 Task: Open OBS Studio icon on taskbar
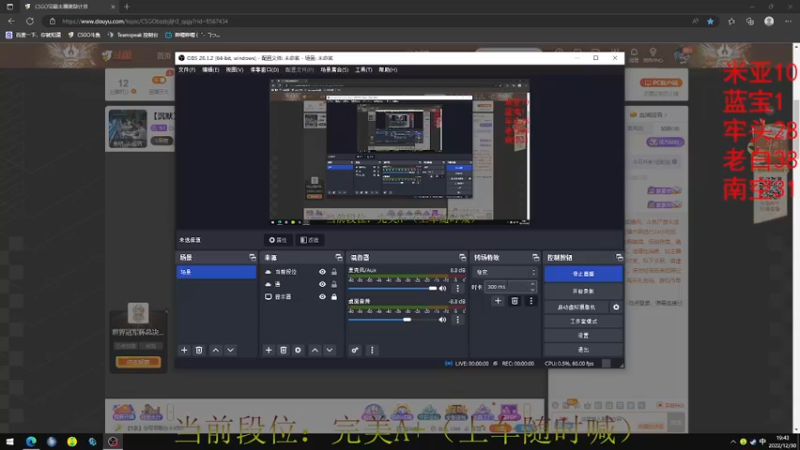113,442
